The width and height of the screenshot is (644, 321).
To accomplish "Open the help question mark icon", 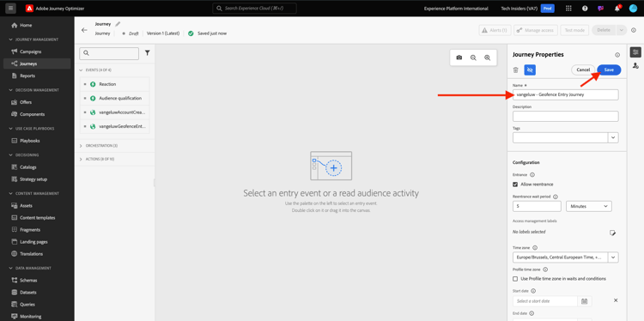I will [x=585, y=9].
